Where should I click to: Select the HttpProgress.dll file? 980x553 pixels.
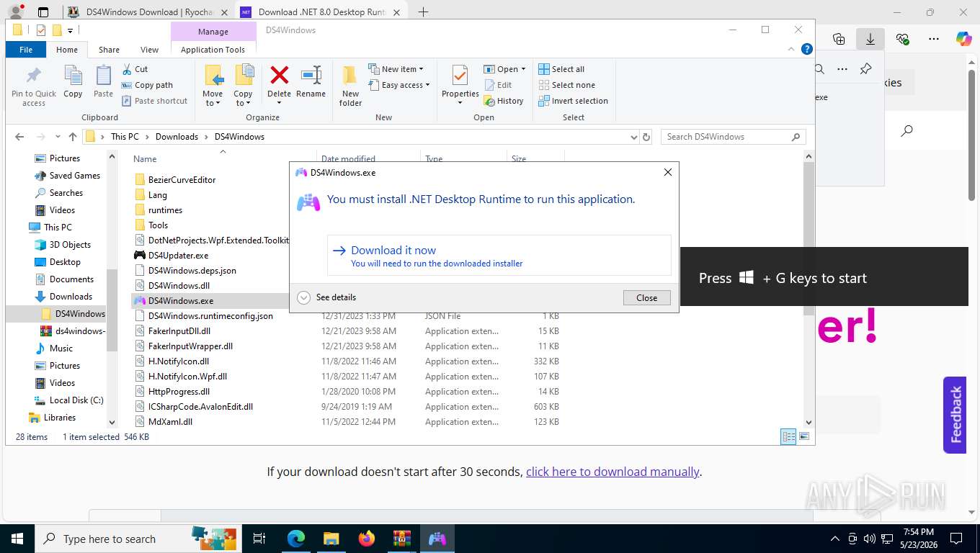[x=179, y=392]
